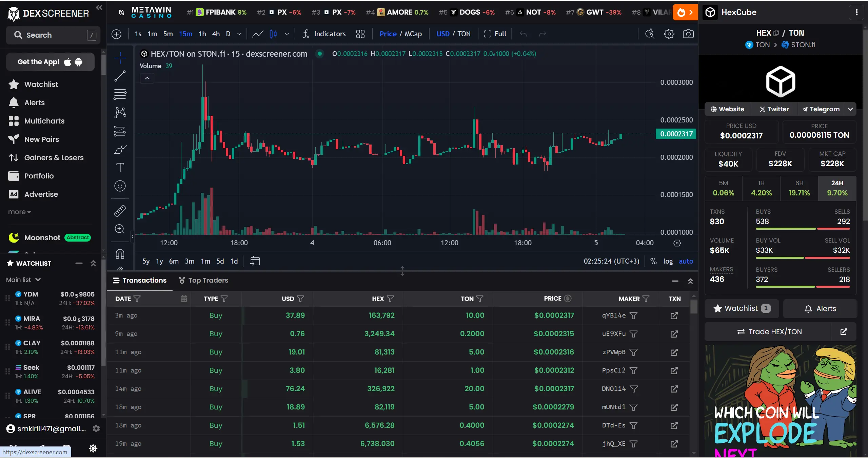Toggle auto scale for price axis
The height and width of the screenshot is (458, 868).
click(x=686, y=261)
